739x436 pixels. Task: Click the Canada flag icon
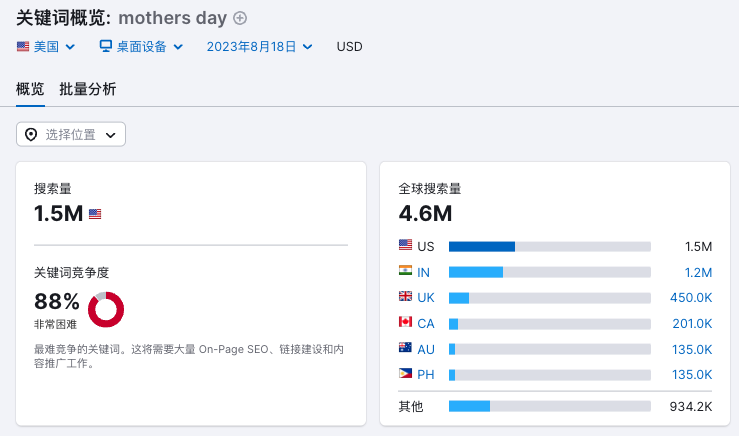click(x=405, y=323)
